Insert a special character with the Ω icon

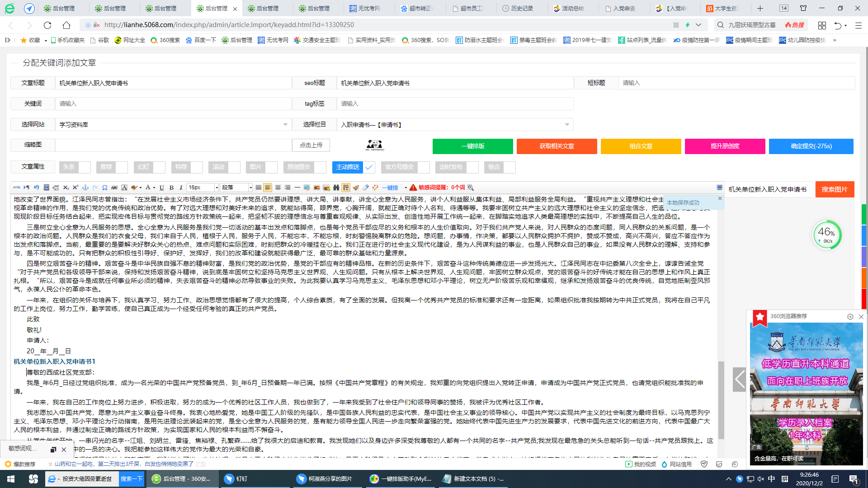tap(104, 187)
